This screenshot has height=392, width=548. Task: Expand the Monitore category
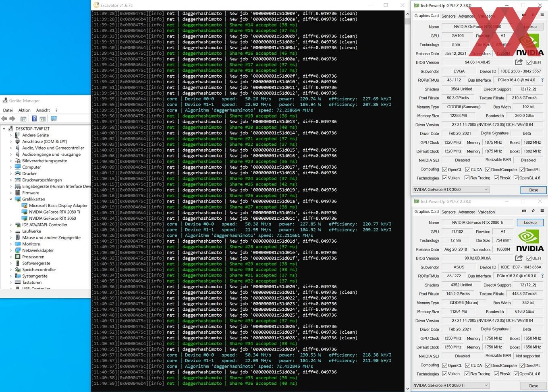(11, 244)
